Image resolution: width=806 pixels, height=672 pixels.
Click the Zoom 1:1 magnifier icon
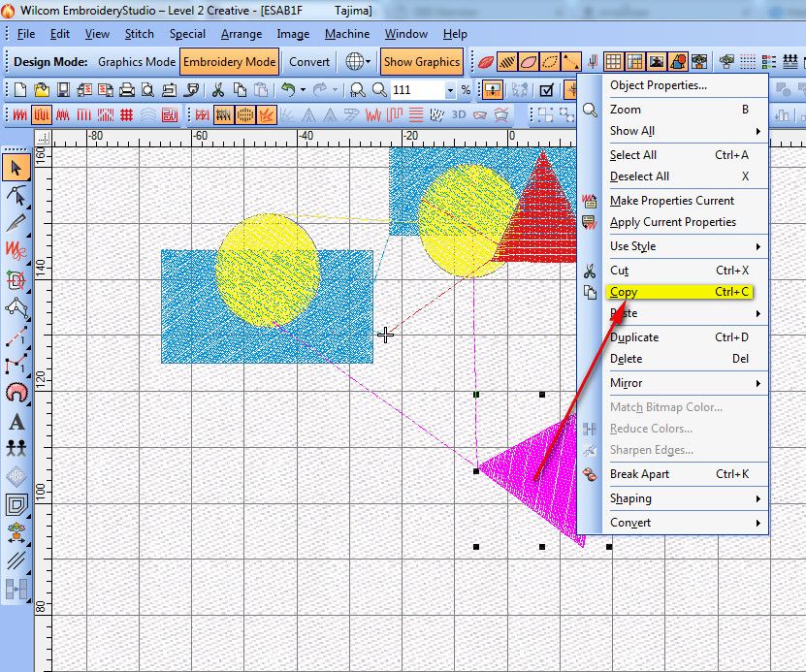click(358, 90)
